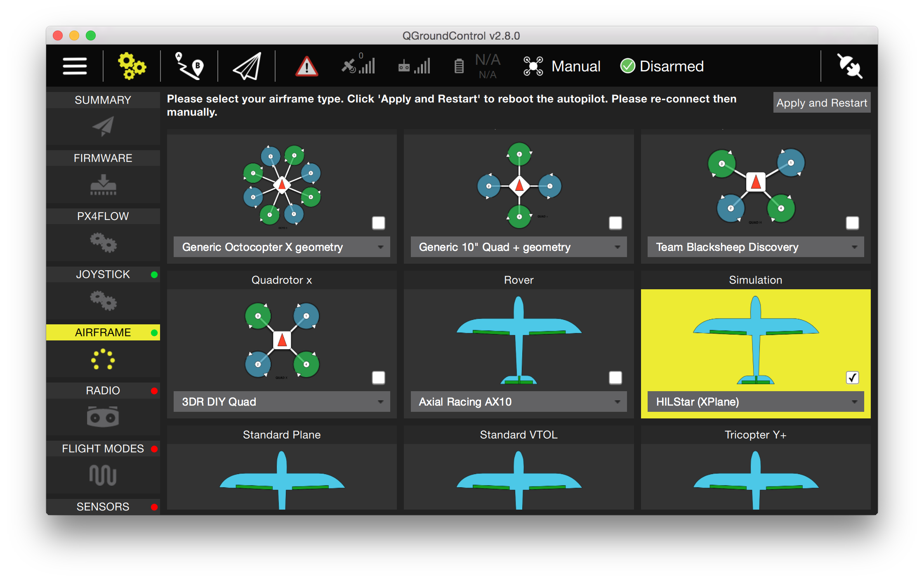Screen dimensions: 924x581
Task: Open the Axial Racing AX10 dropdown
Action: [x=519, y=402]
